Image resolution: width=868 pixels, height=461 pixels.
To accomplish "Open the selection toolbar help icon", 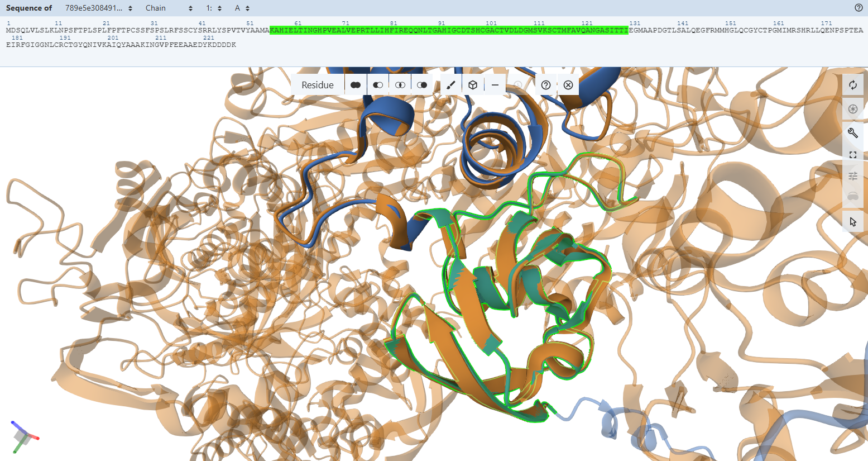I will point(546,85).
